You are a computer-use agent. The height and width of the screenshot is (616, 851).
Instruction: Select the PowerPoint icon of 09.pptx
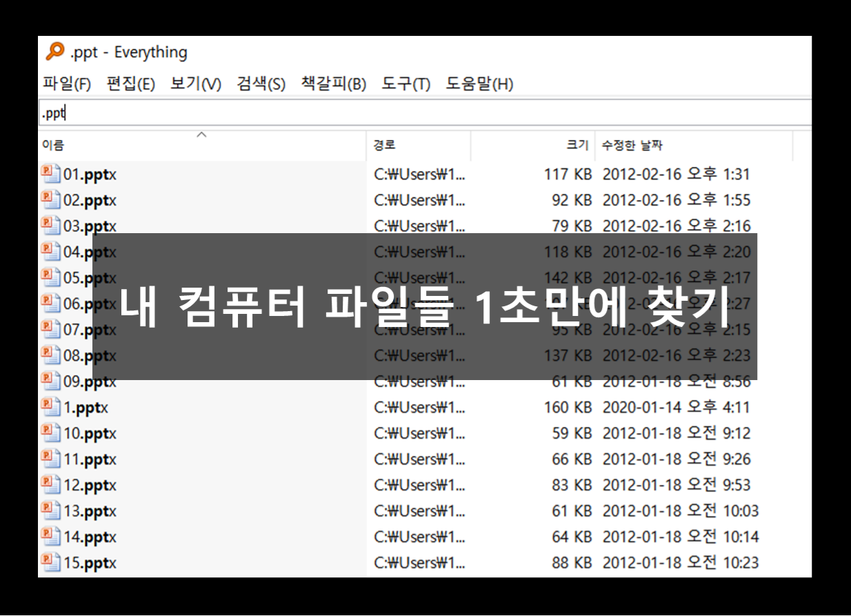50,381
